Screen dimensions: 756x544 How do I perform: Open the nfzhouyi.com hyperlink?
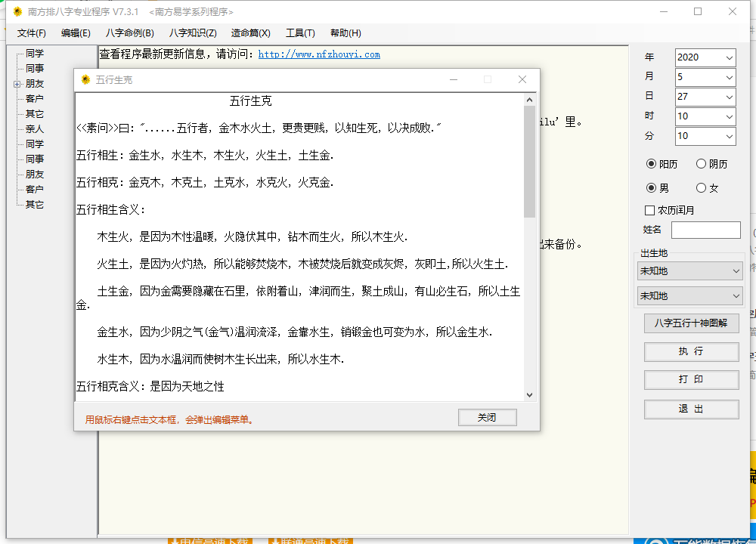[x=319, y=54]
